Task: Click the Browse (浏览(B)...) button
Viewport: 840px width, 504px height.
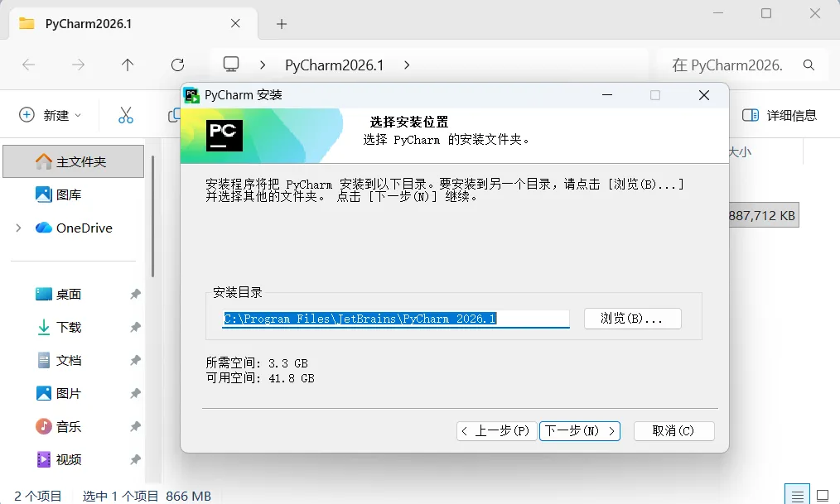Action: point(632,319)
